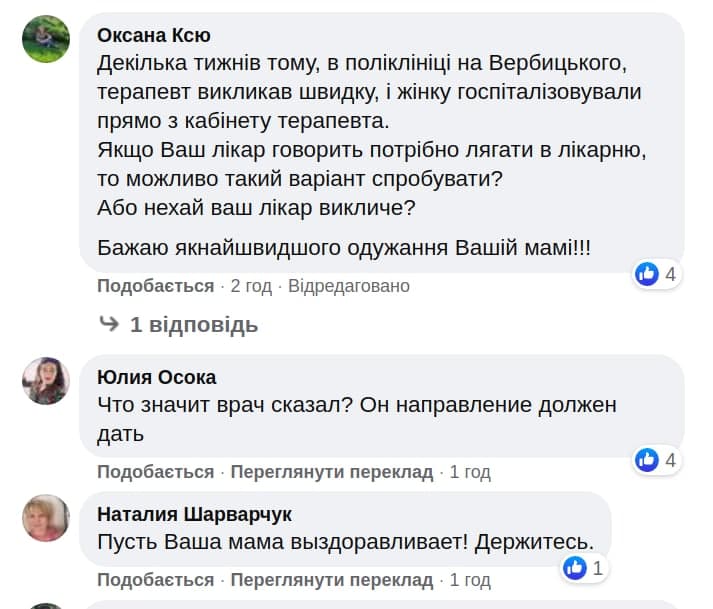Viewport: 713px width, 609px height.
Task: Like Оксана Ксю's comment via 'Подобається'
Action: 155,286
